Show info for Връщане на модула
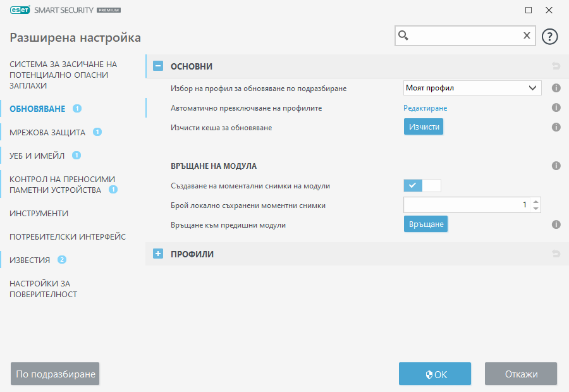Viewport: 569px width, 392px height. [x=556, y=166]
